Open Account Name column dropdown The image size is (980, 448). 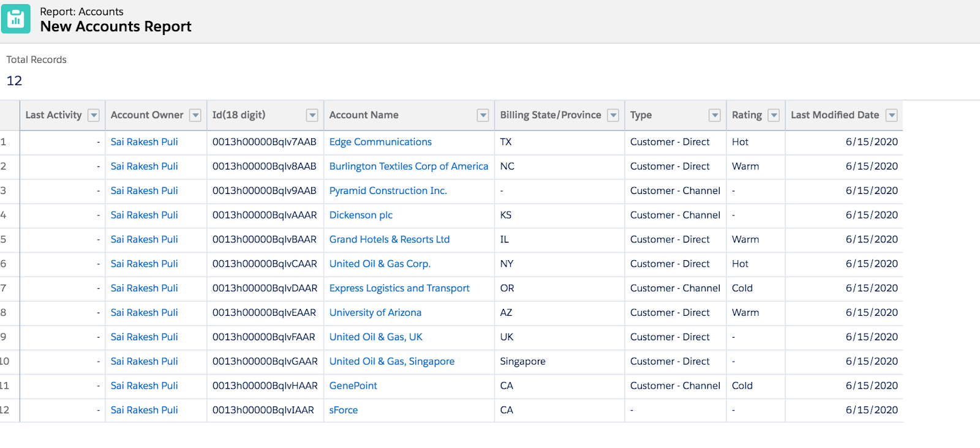[483, 115]
